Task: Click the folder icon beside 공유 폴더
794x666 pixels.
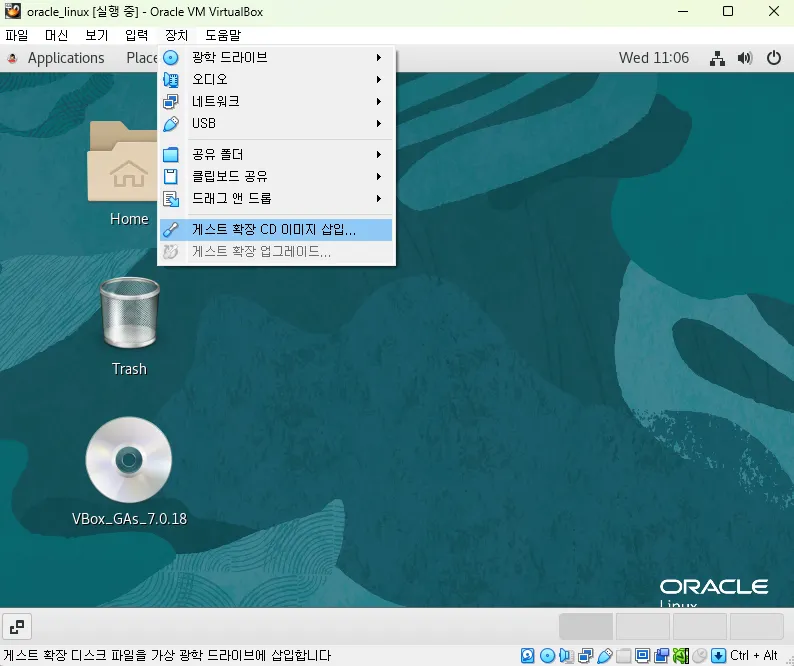Action: point(171,154)
